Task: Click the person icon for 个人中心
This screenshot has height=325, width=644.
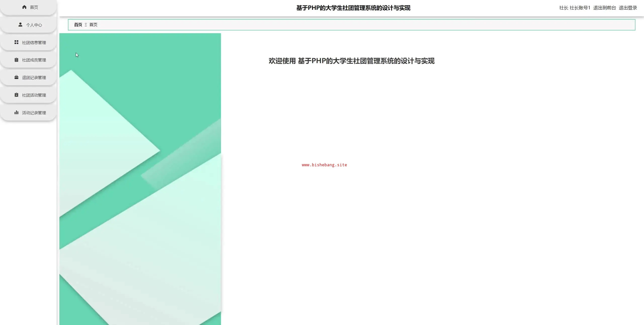Action: [x=20, y=25]
